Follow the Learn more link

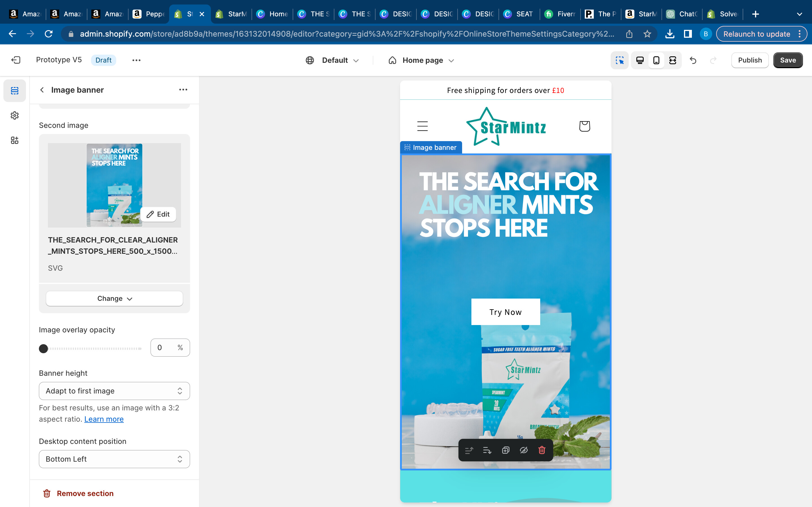[x=104, y=419]
